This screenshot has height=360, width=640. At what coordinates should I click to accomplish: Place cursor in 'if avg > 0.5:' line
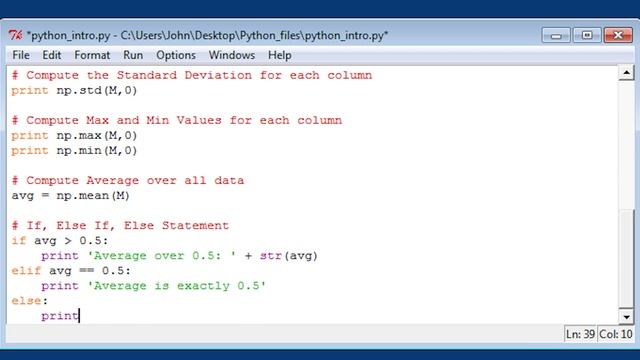60,241
